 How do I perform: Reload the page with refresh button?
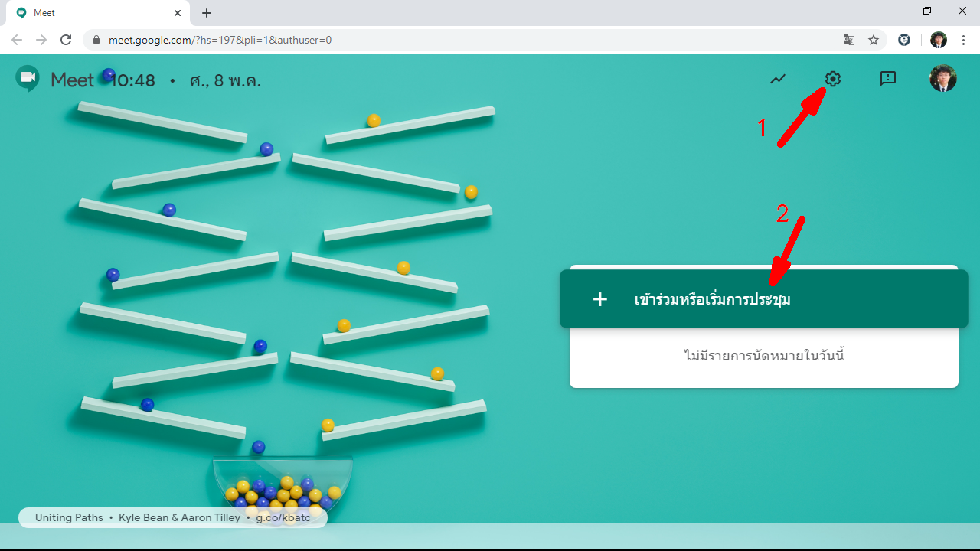click(x=66, y=40)
